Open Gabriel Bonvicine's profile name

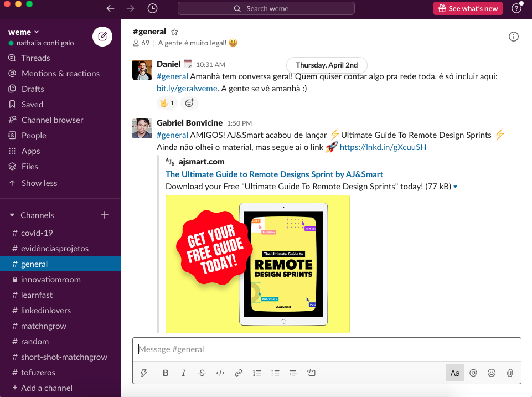pyautogui.click(x=190, y=123)
